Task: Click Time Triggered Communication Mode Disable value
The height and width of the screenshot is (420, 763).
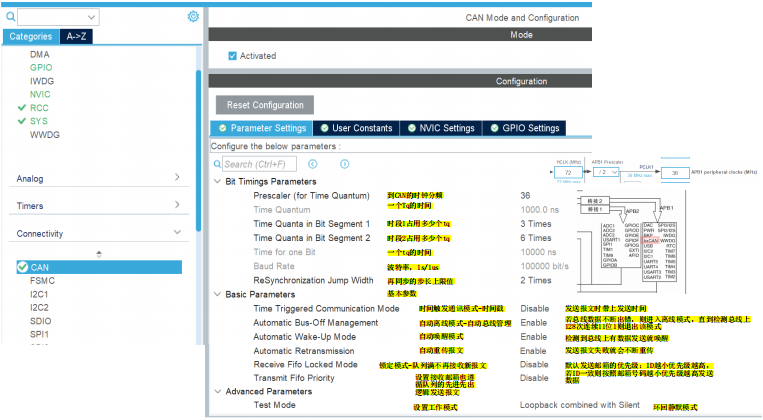Action: tap(534, 309)
